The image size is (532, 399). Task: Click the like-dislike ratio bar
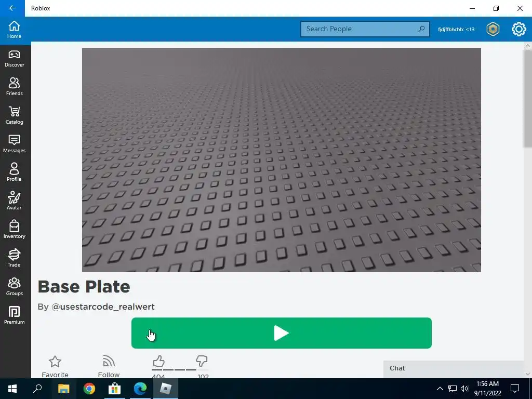(x=180, y=370)
